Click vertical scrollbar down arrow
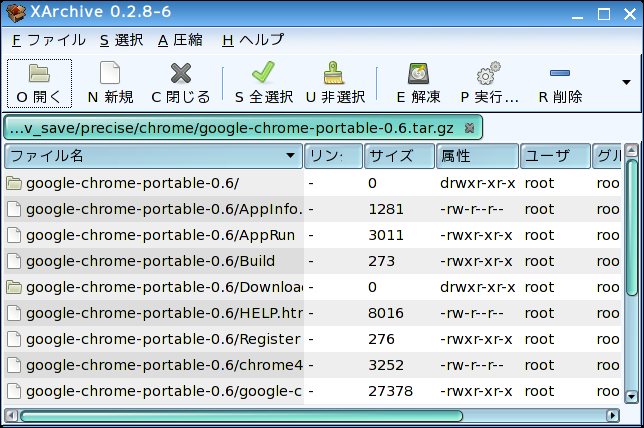Image resolution: width=644 pixels, height=428 pixels. point(632,396)
